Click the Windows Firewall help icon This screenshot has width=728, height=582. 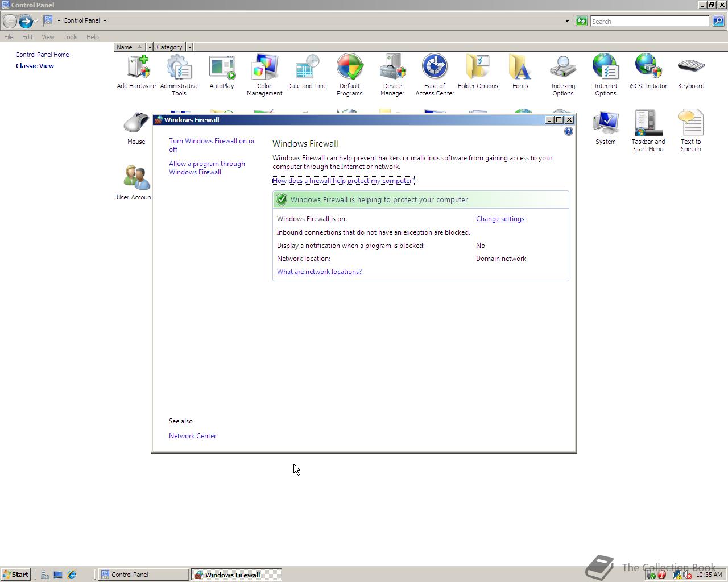[568, 131]
